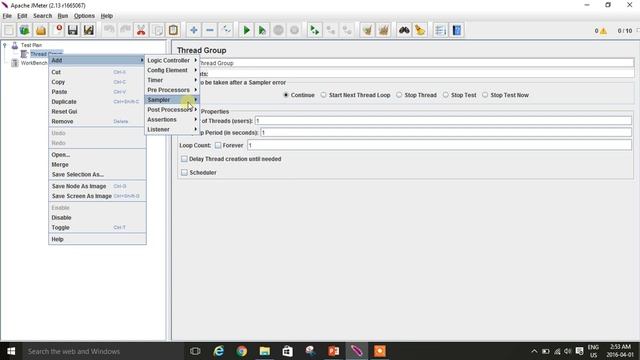Image resolution: width=640 pixels, height=360 pixels.
Task: Click the Stop test toolbar icon
Action: point(278,30)
